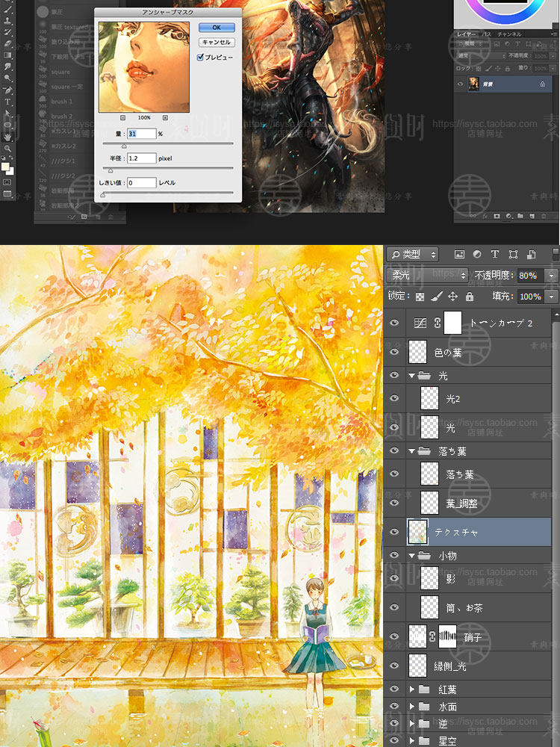Lock transparent pixels icon beside 锁定
The height and width of the screenshot is (747, 560).
(x=420, y=297)
